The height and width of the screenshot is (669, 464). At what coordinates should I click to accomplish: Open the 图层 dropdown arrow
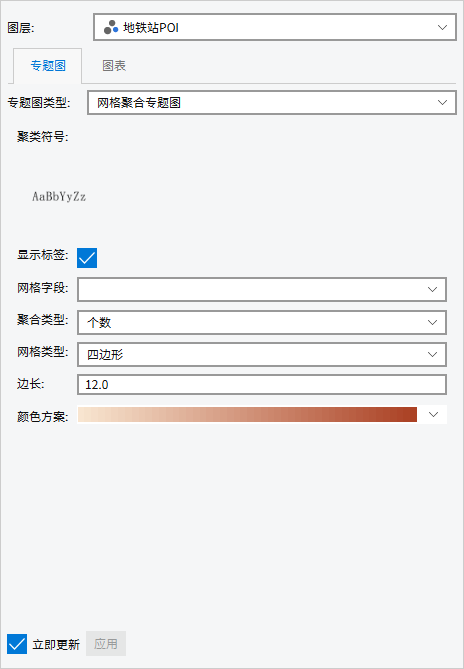pyautogui.click(x=442, y=27)
